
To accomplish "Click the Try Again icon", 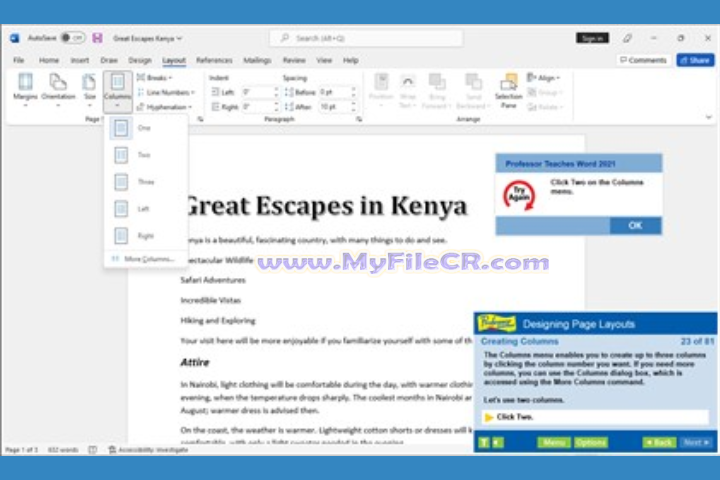I will 519,196.
